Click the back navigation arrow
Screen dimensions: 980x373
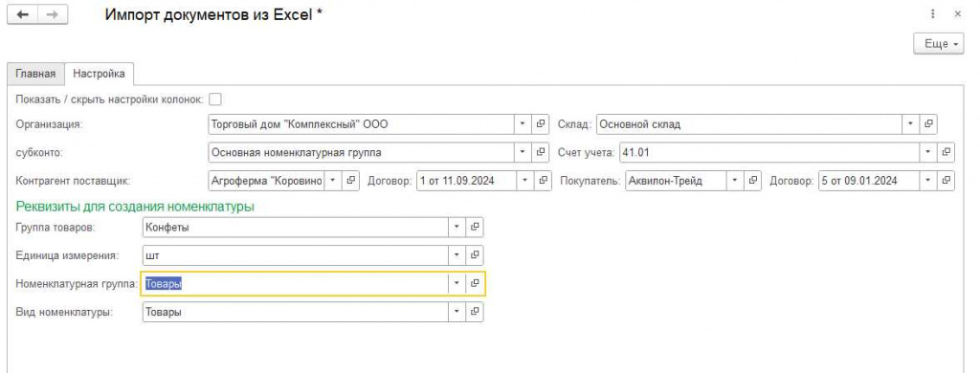23,15
